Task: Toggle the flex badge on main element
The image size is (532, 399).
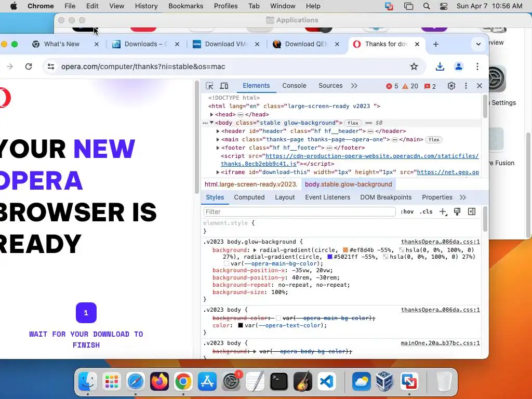Action: coord(434,139)
